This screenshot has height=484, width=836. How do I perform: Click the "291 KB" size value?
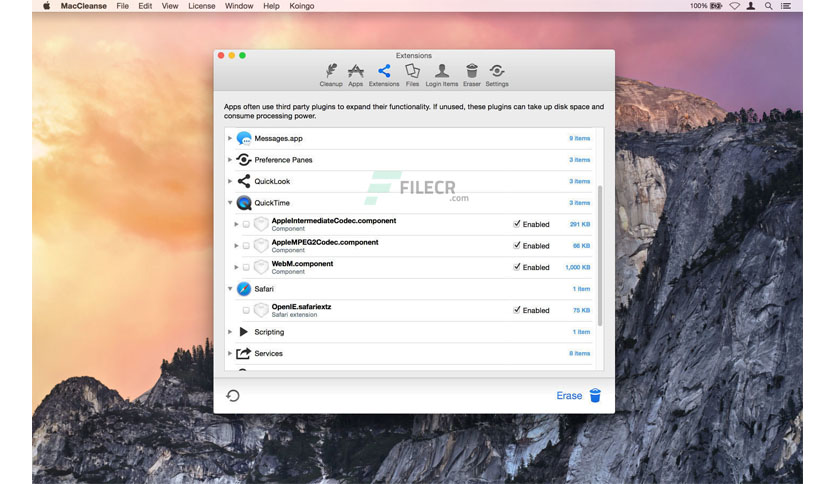(x=580, y=224)
